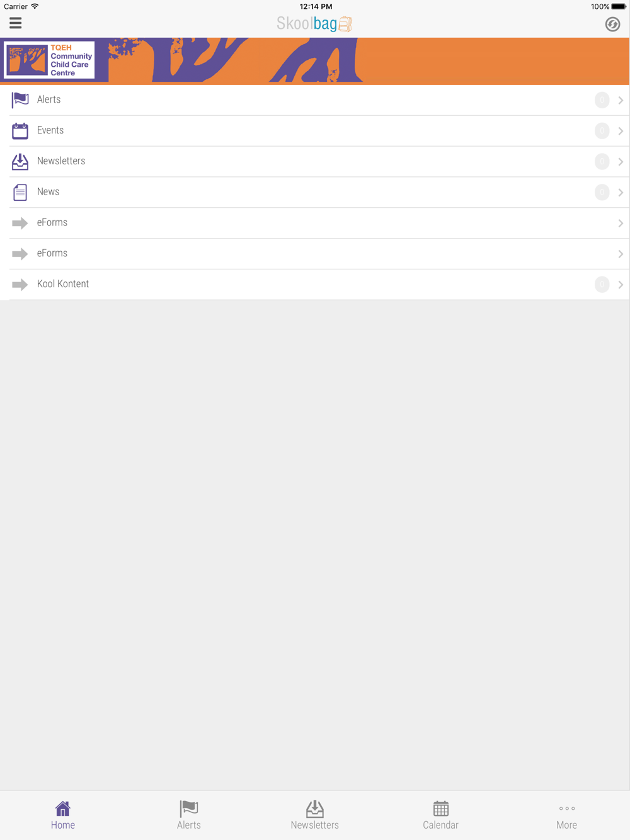The image size is (630, 840).
Task: Switch to the Alerts bottom tab
Action: point(189,815)
